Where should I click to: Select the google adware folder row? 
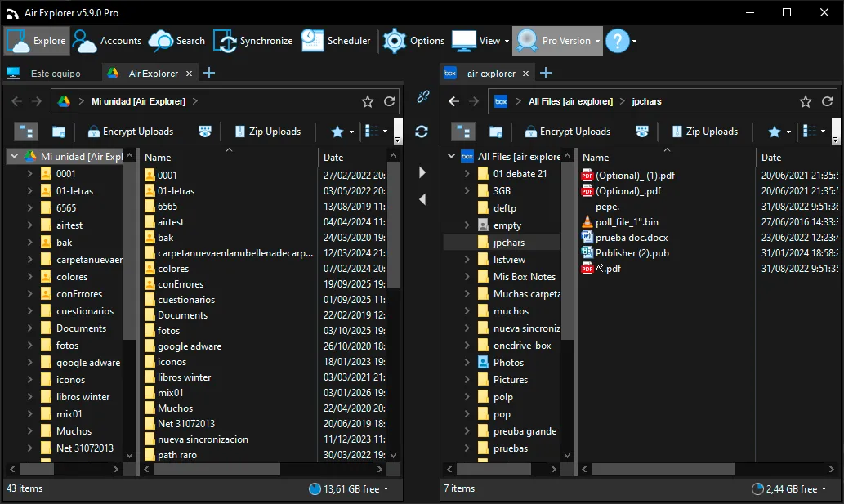click(x=264, y=346)
